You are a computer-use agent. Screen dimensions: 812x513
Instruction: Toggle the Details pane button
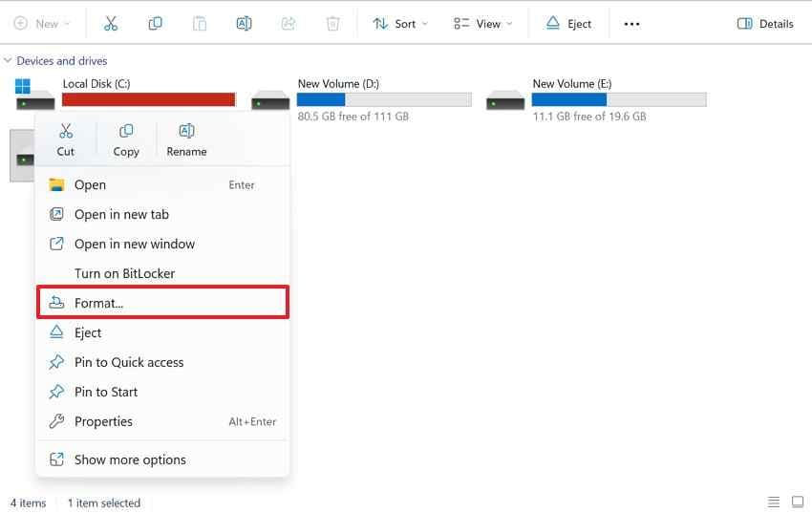click(x=765, y=24)
